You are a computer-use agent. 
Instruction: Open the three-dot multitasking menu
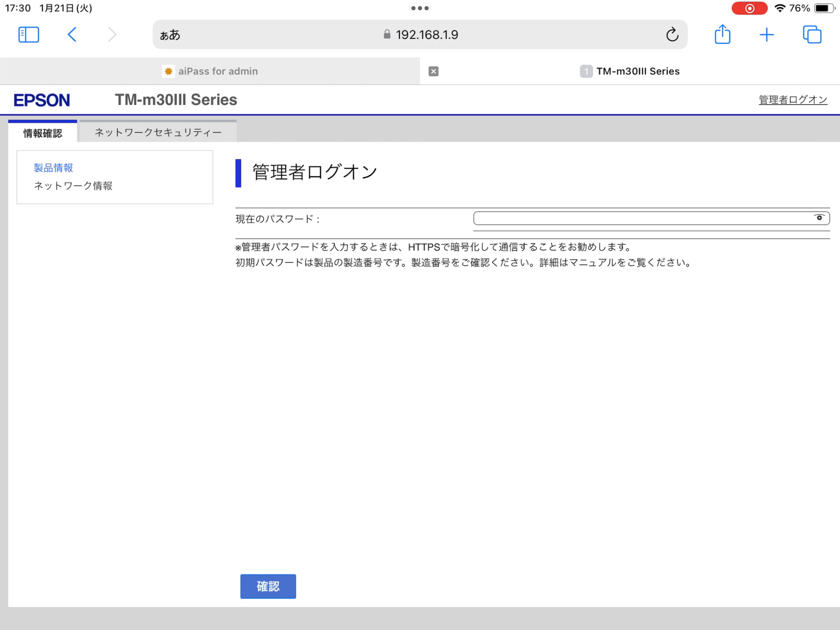coord(420,8)
